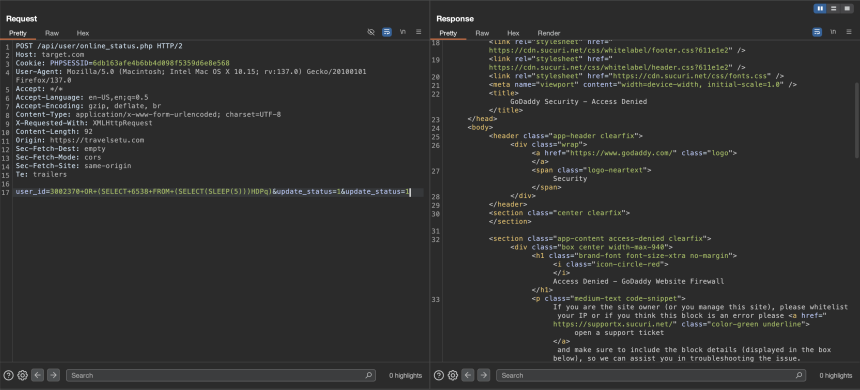Viewport: 860px width, 390px height.
Task: Click the 'logo-neartext' span line
Action: (x=591, y=170)
